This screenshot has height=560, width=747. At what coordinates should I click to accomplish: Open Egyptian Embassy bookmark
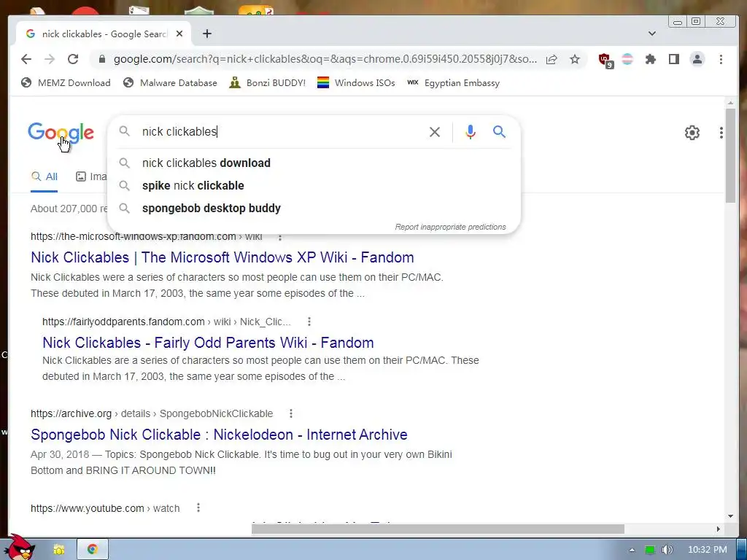point(454,83)
